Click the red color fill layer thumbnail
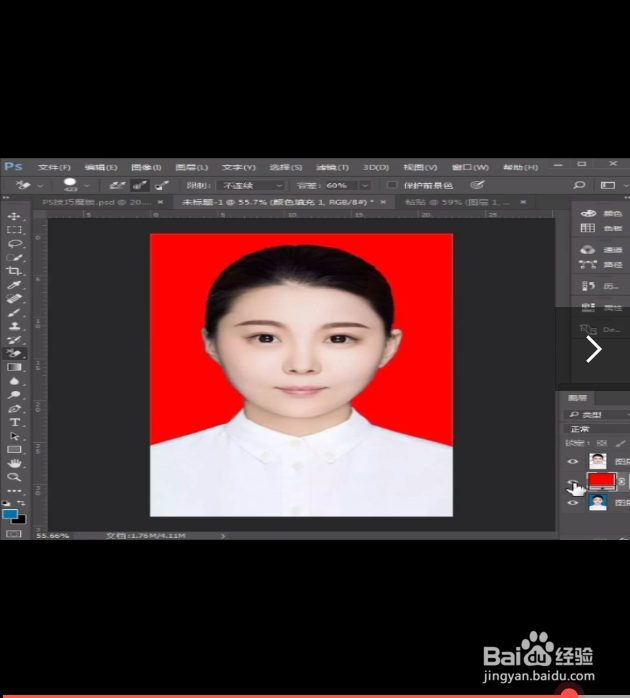Viewport: 630px width, 698px height. 602,481
